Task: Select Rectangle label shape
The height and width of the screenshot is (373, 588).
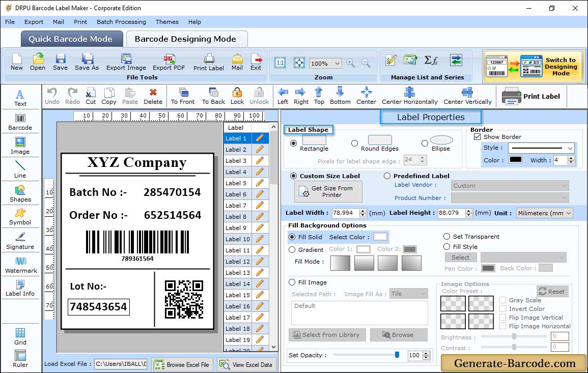Action: click(x=293, y=143)
